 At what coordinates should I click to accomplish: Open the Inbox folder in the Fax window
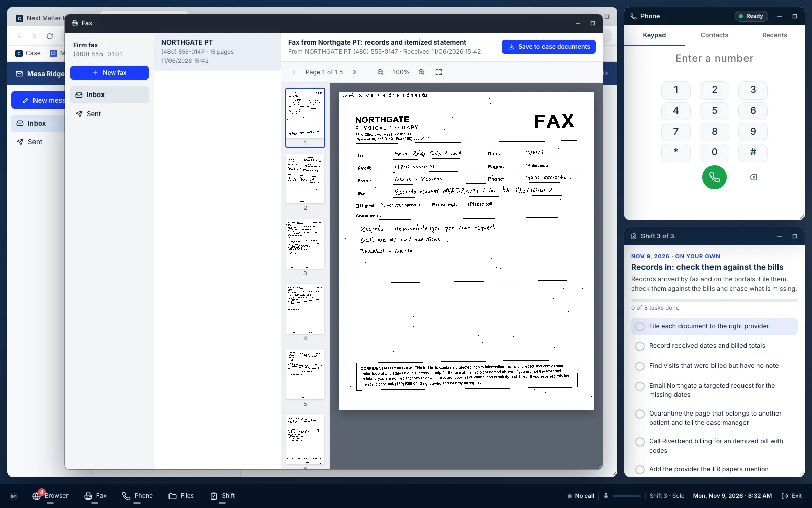pos(109,94)
